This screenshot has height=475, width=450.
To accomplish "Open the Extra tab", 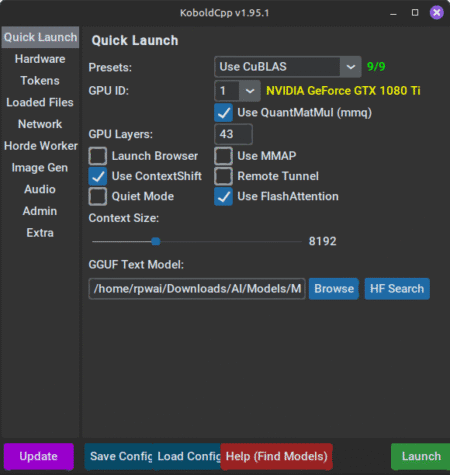I will tap(40, 232).
